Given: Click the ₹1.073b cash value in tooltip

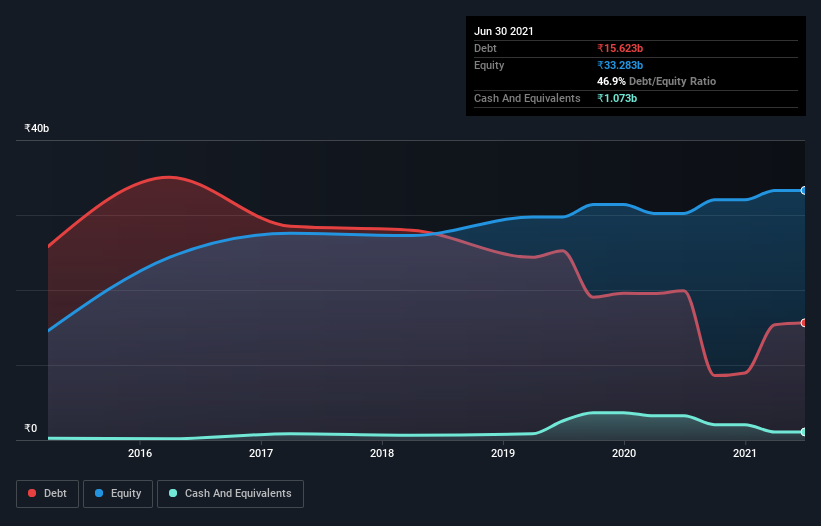Looking at the screenshot, I should click(617, 98).
